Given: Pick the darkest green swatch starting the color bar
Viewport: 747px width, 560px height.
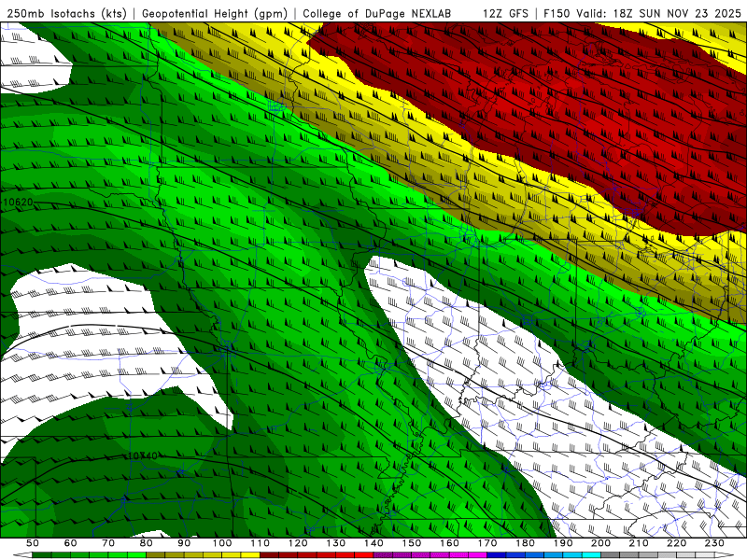Looking at the screenshot, I should (41, 555).
